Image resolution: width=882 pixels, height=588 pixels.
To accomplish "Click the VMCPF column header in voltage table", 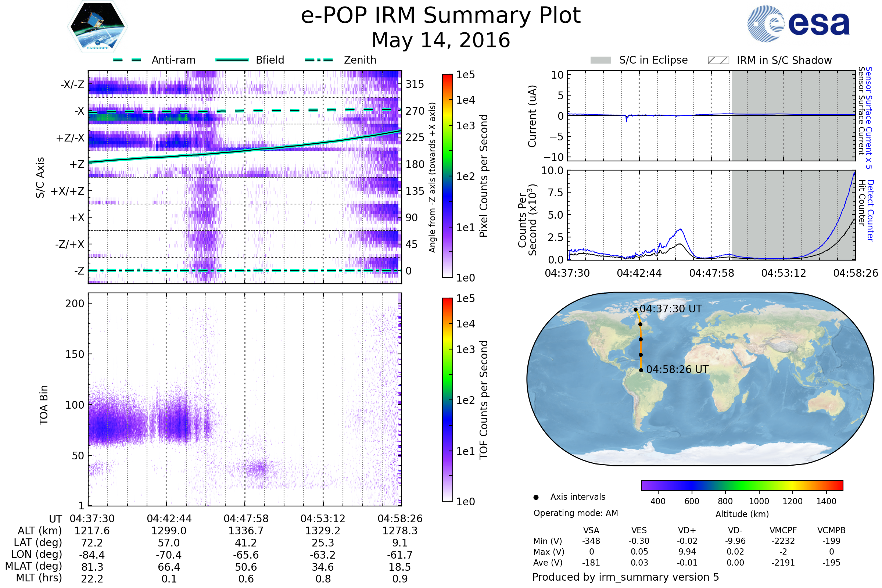I will click(783, 530).
